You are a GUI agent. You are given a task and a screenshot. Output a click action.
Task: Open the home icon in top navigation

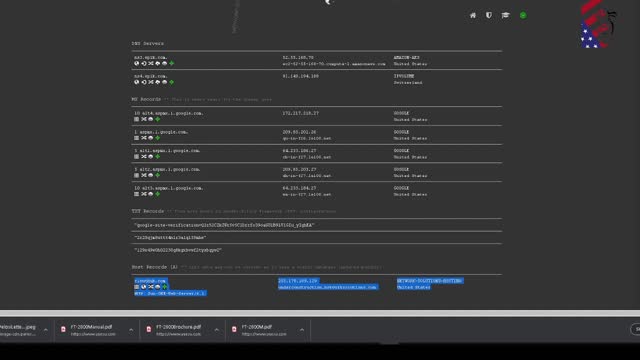tap(473, 15)
